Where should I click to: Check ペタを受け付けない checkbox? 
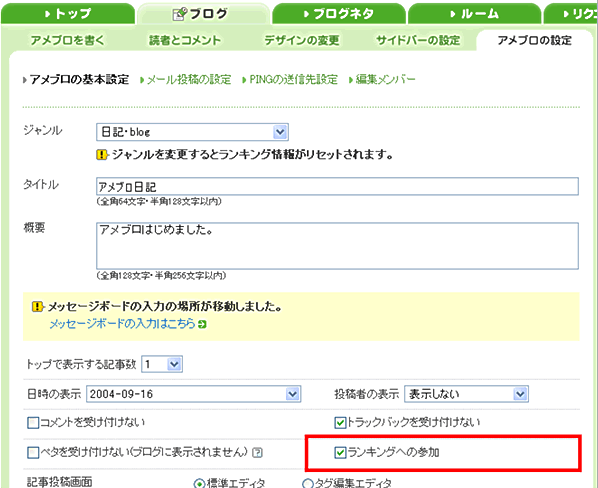(33, 453)
